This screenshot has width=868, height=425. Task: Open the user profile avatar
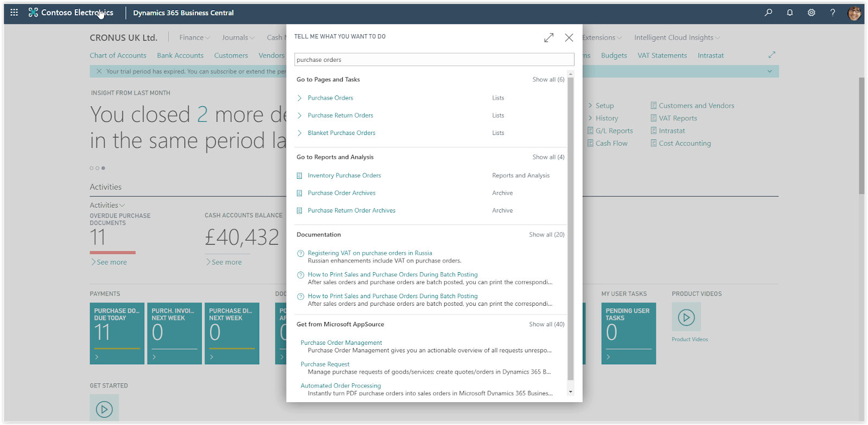854,13
